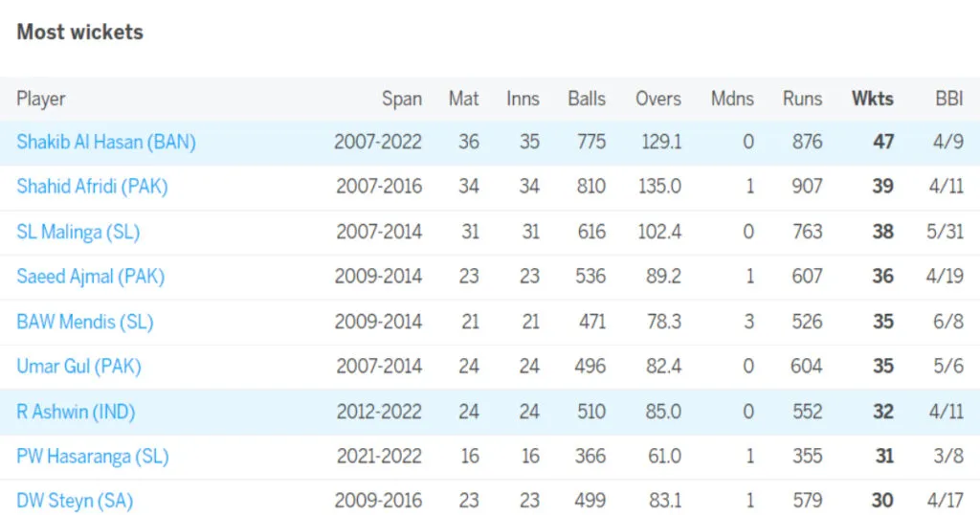The height and width of the screenshot is (515, 980).
Task: Click the Overs column header
Action: [658, 99]
